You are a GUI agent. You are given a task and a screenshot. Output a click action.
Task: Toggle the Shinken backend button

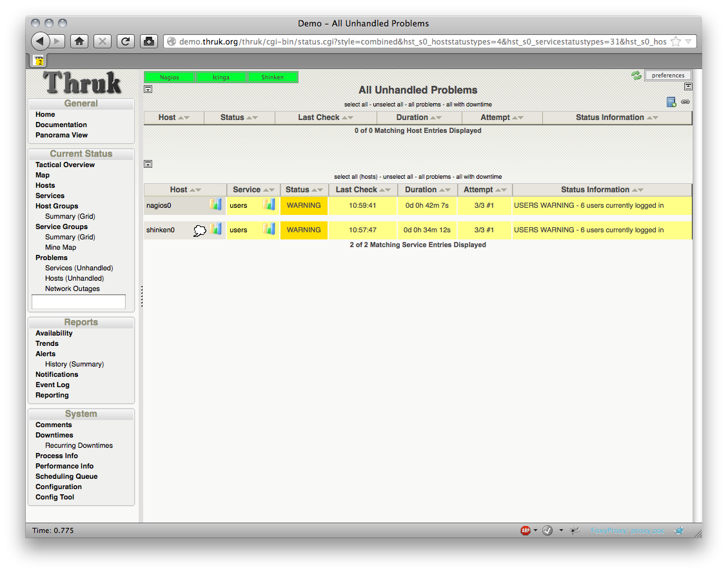click(272, 77)
